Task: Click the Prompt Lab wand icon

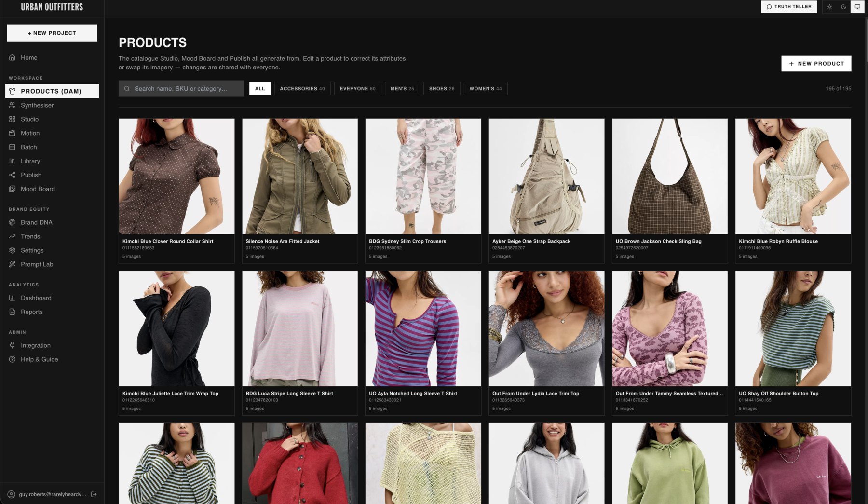Action: [12, 264]
